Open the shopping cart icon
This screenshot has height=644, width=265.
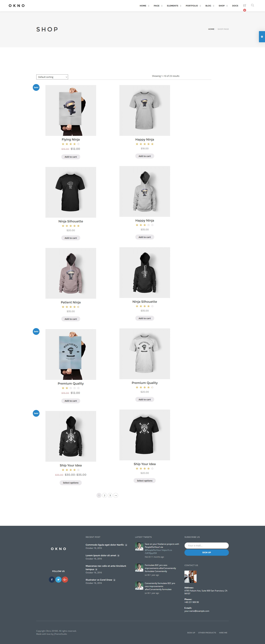pos(244,6)
